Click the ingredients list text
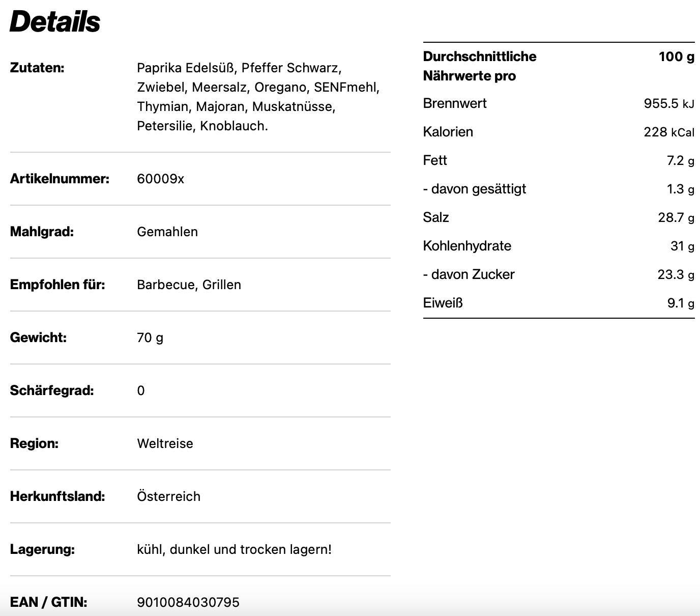 click(258, 97)
